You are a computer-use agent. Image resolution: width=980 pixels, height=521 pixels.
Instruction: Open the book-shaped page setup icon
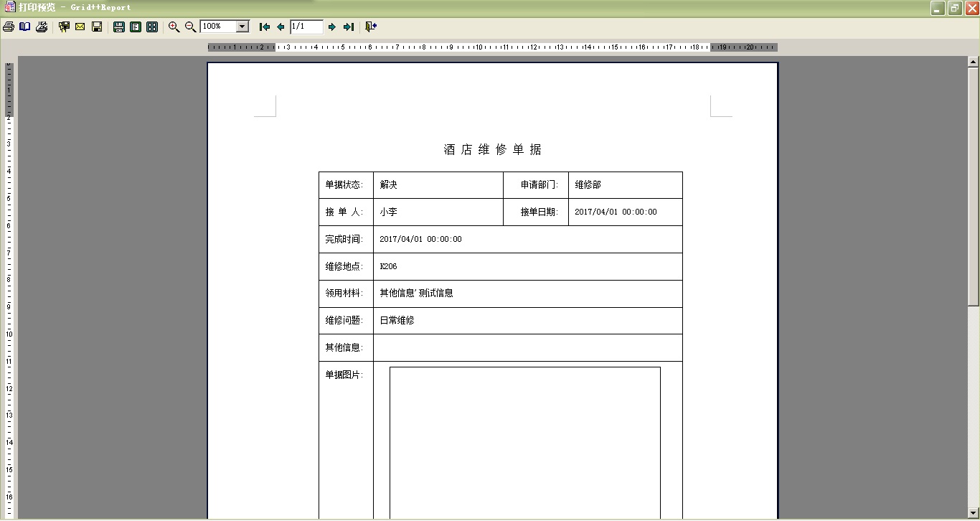coord(25,27)
